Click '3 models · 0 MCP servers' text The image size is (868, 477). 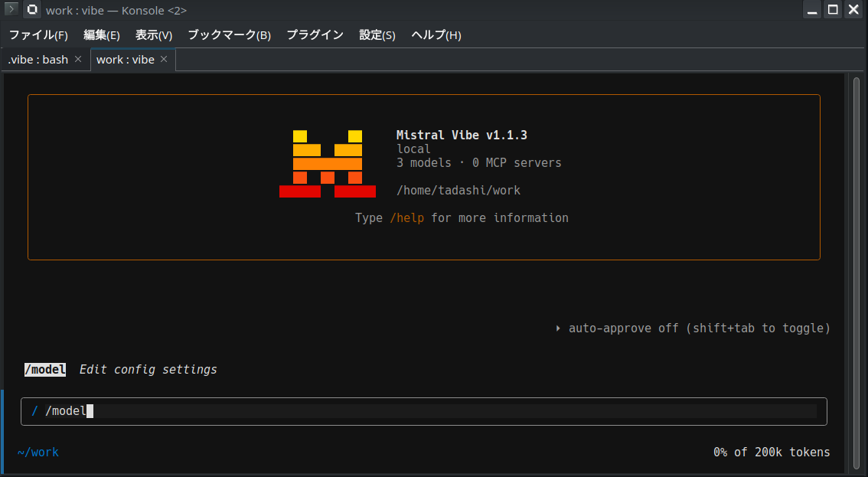click(479, 163)
